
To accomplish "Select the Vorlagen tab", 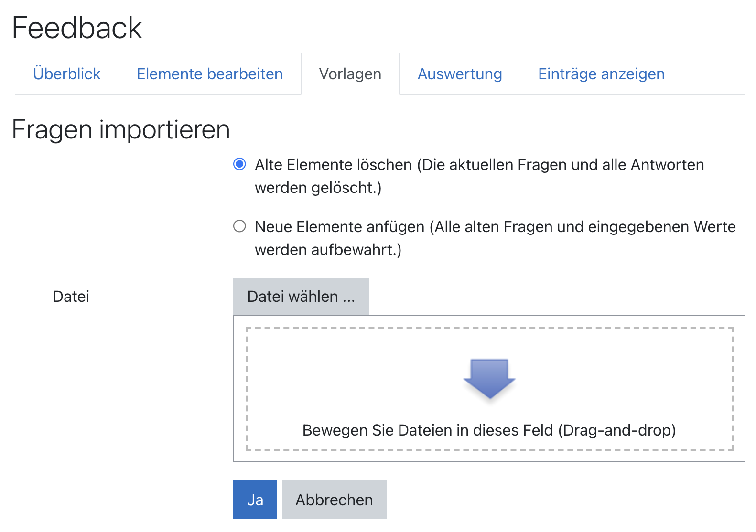I will (350, 74).
